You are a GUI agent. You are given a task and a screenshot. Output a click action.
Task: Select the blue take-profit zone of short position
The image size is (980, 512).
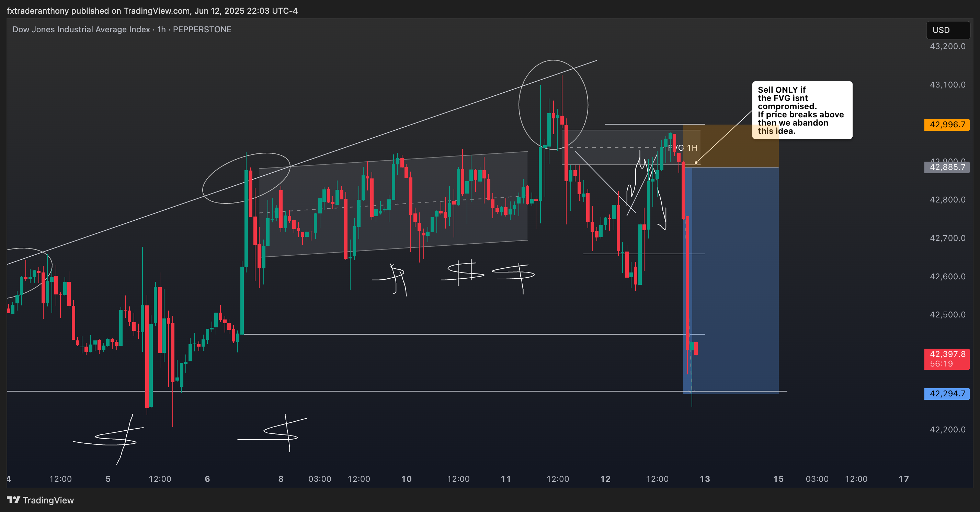coord(731,280)
